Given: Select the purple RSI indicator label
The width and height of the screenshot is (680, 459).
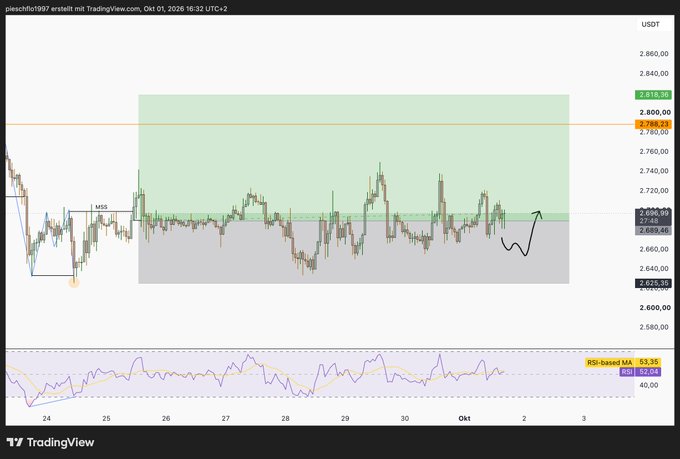Looking at the screenshot, I should pos(626,372).
